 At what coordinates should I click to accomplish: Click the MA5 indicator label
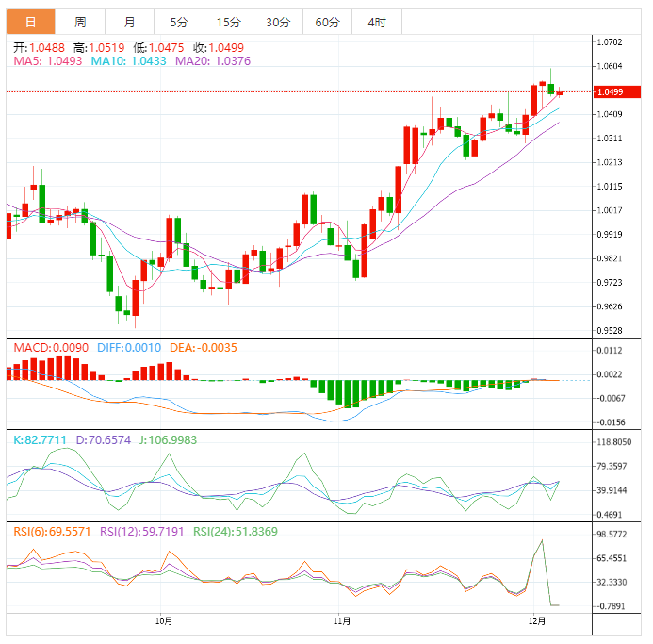[x=48, y=60]
